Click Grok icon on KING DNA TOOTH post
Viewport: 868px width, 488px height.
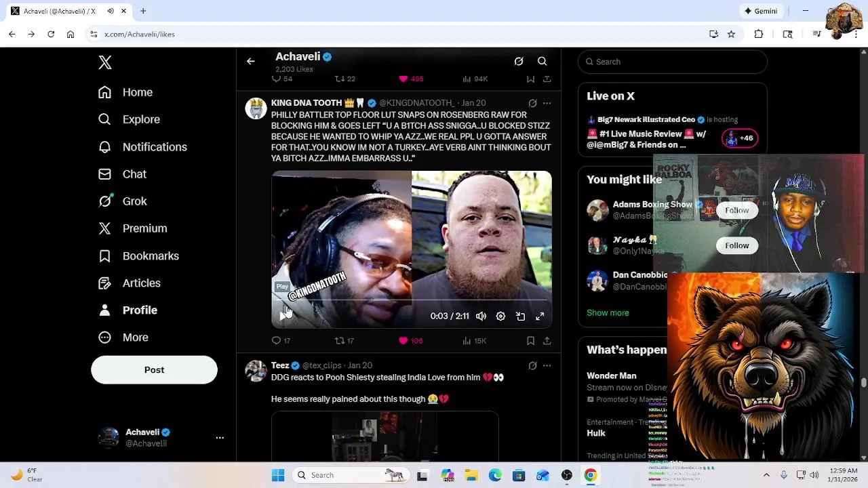(x=532, y=103)
